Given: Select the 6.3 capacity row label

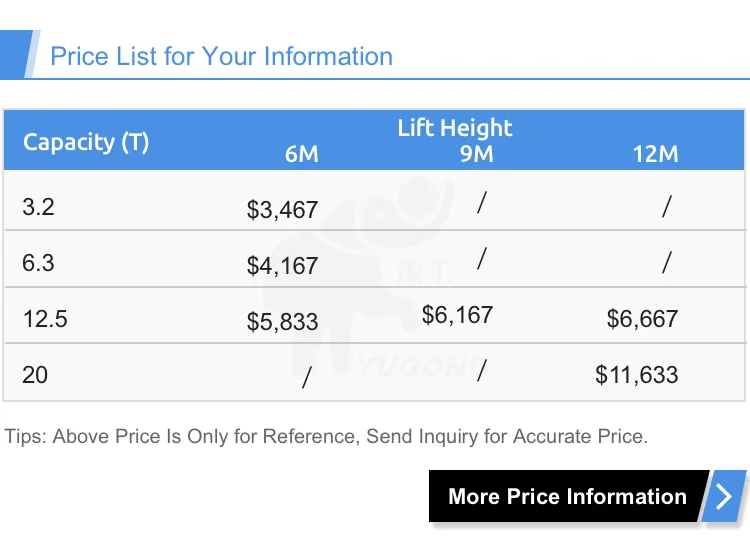Looking at the screenshot, I should [38, 263].
